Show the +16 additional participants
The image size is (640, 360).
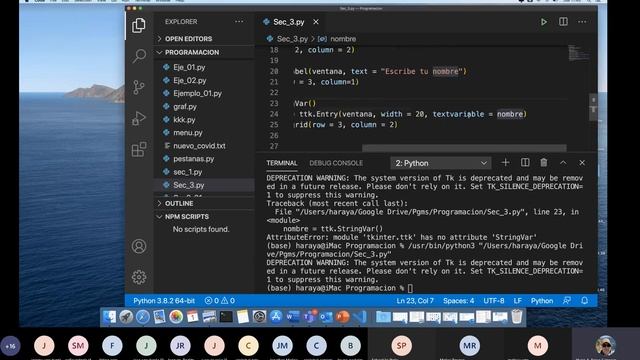pos(10,346)
